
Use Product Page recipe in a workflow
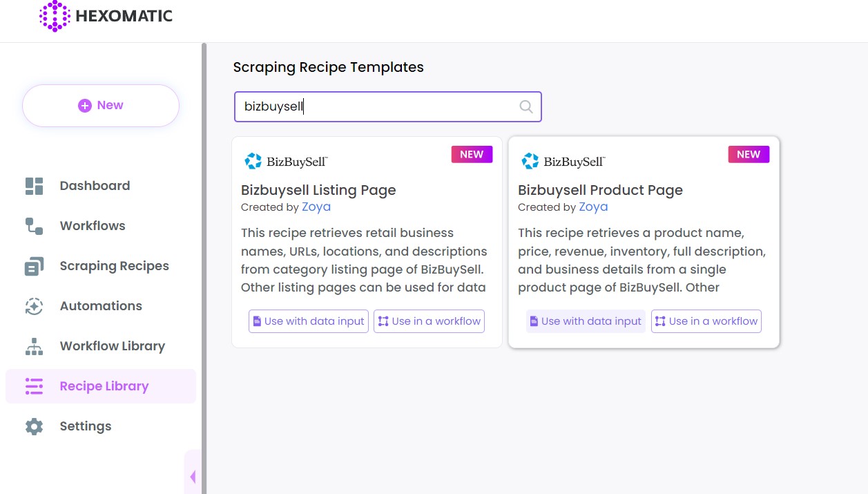(706, 321)
